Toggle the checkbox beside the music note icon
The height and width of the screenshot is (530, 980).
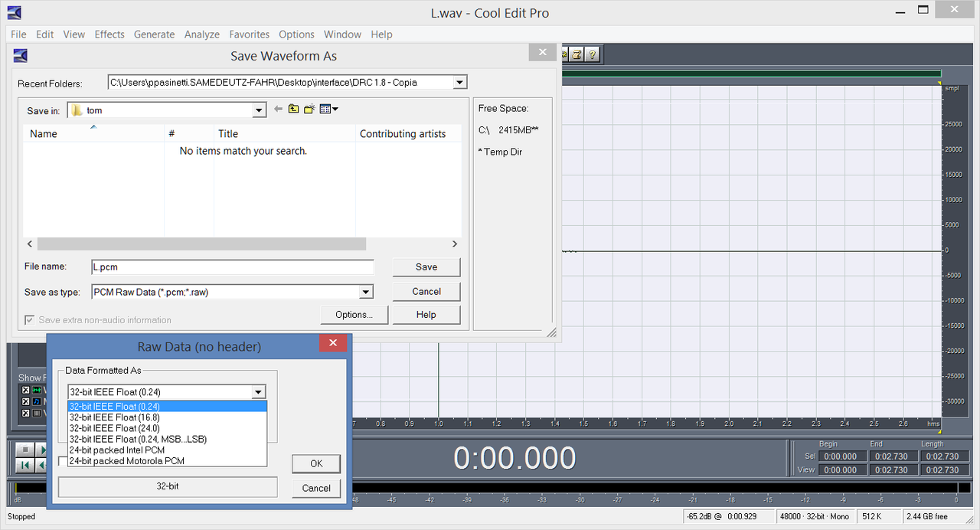[x=25, y=402]
